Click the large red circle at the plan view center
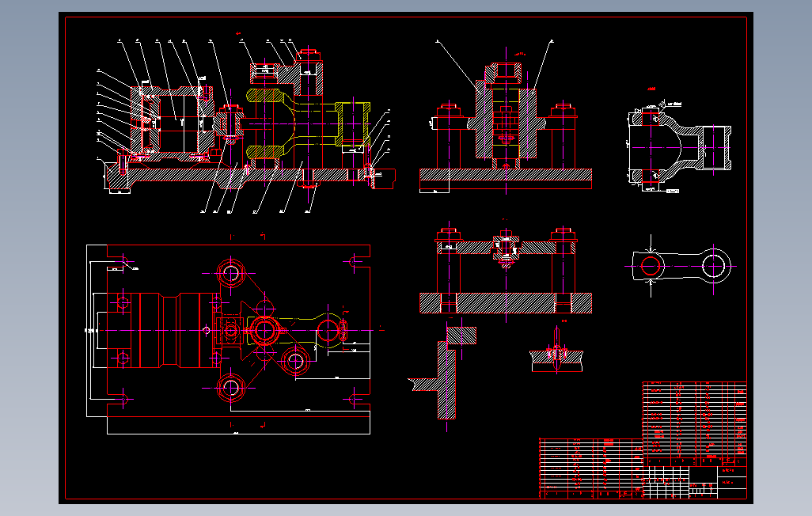 264,330
